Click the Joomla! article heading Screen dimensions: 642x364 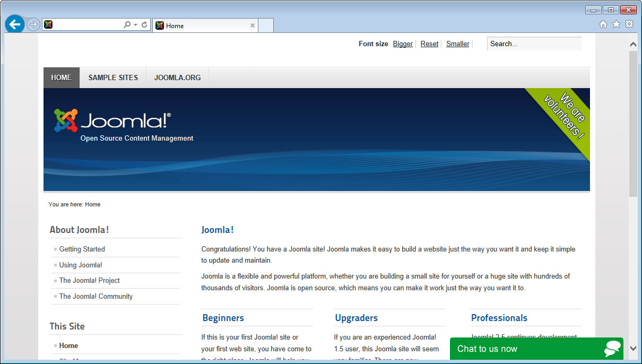(218, 230)
